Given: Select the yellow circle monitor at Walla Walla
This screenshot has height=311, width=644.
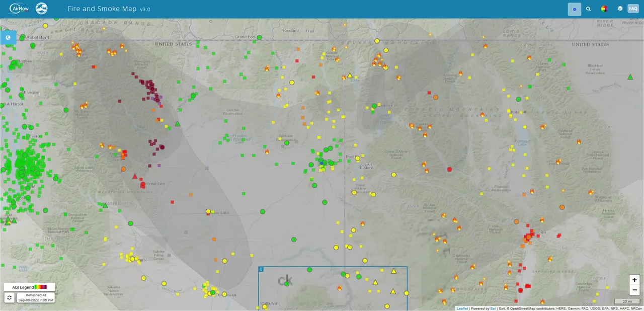Looking at the screenshot, I should (x=265, y=306).
